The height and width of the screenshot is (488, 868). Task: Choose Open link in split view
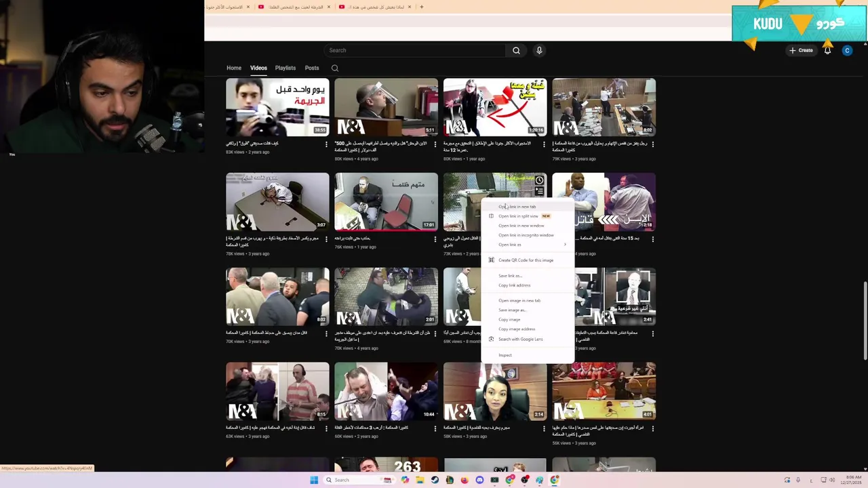528,216
